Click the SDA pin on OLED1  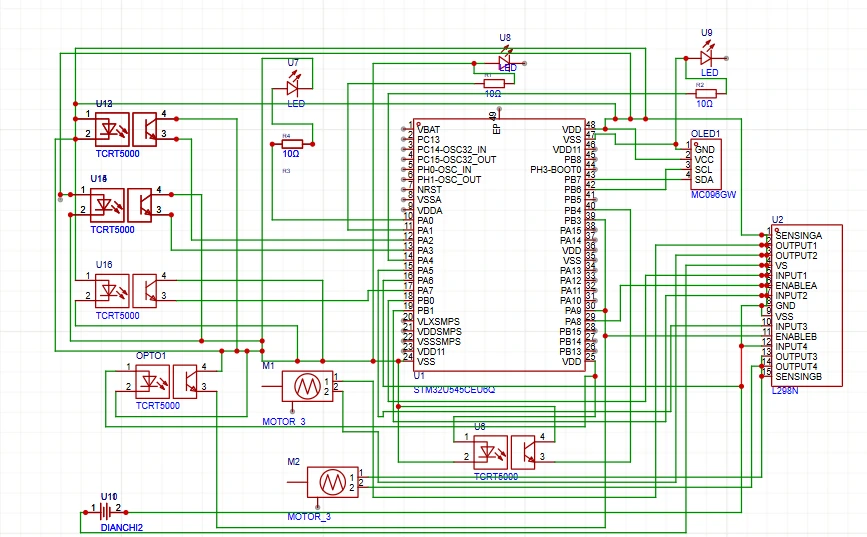click(704, 179)
